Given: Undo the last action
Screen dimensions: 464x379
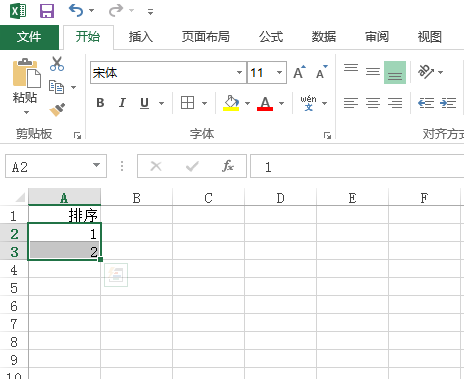Looking at the screenshot, I should pos(76,11).
